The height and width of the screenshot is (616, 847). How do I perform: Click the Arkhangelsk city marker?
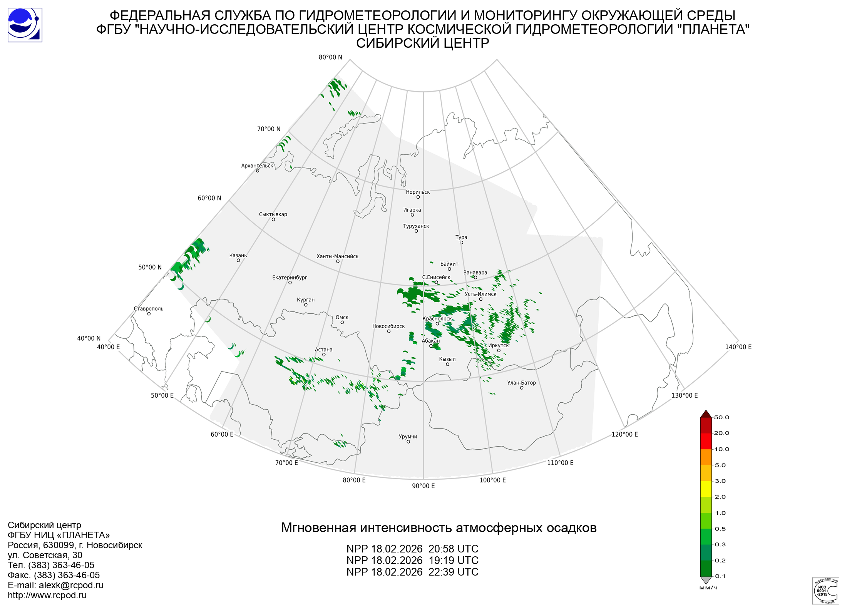[x=258, y=171]
